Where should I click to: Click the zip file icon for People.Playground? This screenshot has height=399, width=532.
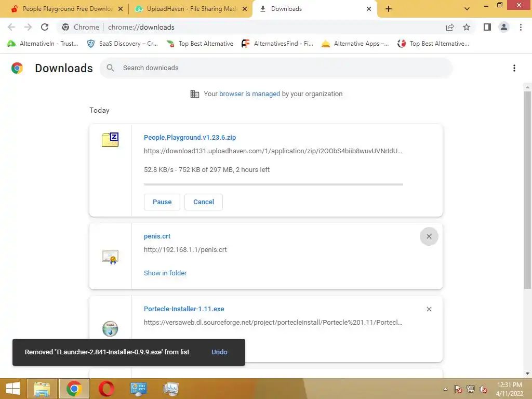(110, 139)
